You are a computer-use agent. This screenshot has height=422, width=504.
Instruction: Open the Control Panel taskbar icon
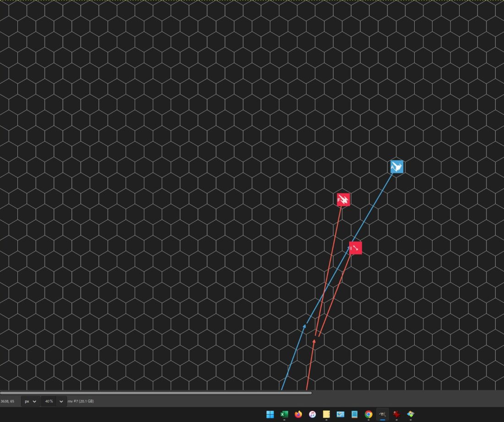[x=340, y=414]
